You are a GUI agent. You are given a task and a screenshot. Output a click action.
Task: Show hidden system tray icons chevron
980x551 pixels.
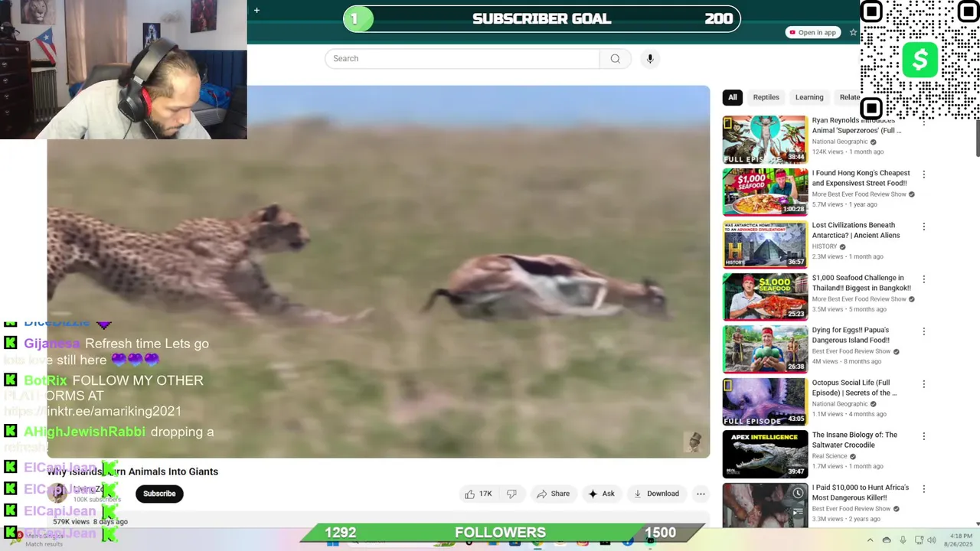coord(870,540)
